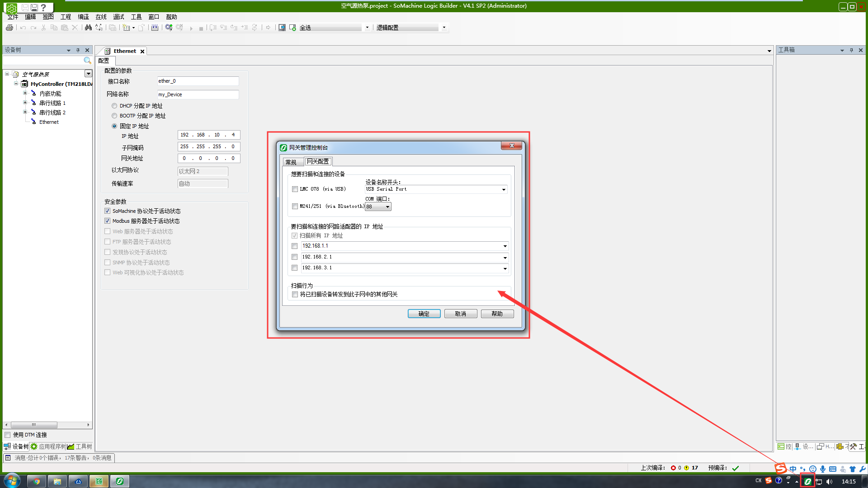This screenshot has width=868, height=488.
Task: Open 调试 menu
Action: pos(119,17)
